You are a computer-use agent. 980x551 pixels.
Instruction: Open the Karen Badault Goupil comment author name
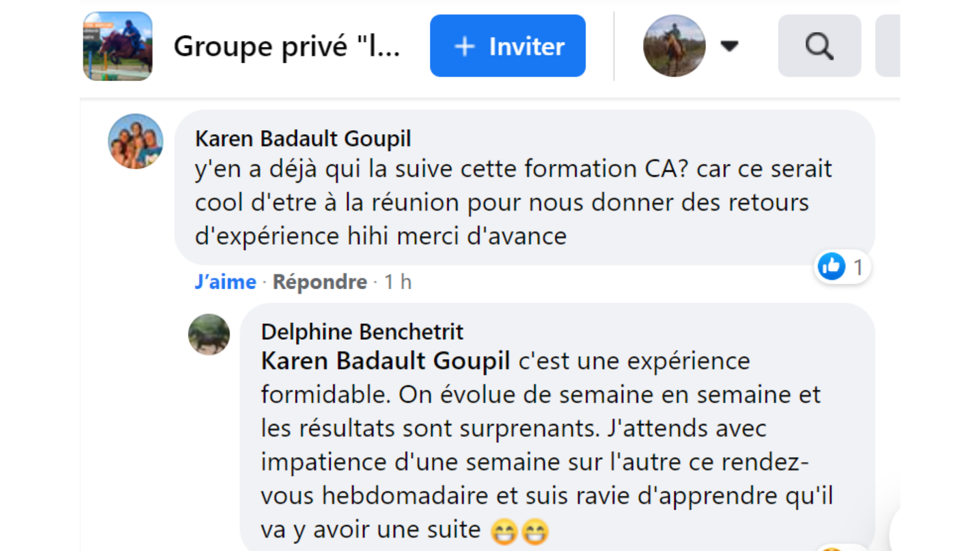coord(303,139)
